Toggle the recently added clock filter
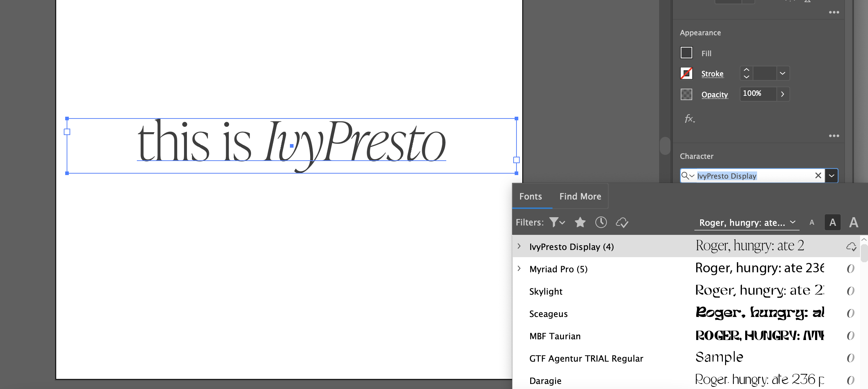The height and width of the screenshot is (389, 868). [601, 222]
